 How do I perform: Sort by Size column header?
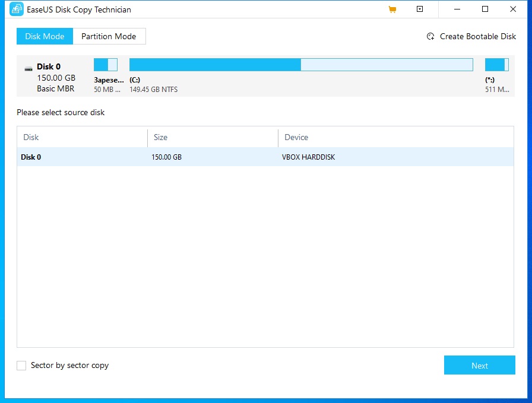(213, 137)
